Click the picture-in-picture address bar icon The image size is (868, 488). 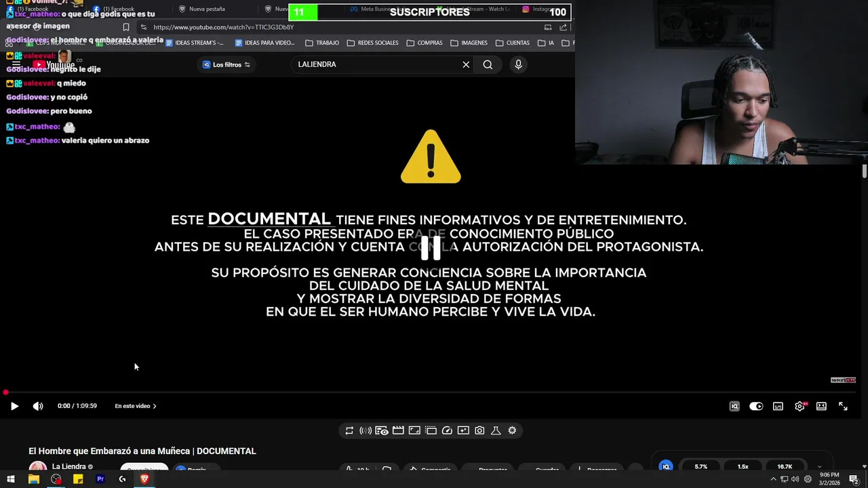pyautogui.click(x=548, y=27)
